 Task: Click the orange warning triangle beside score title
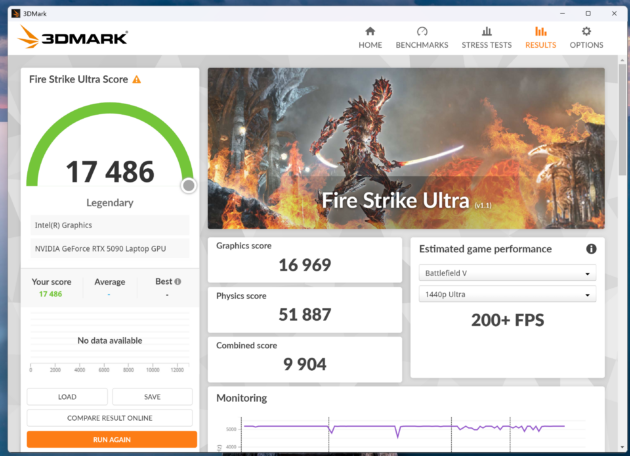(x=137, y=79)
